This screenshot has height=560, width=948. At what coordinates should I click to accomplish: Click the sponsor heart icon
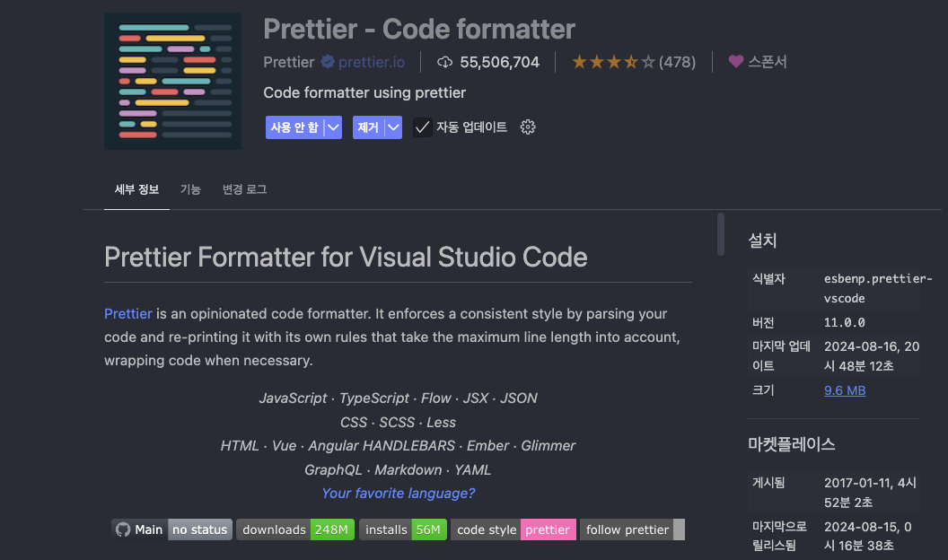pyautogui.click(x=735, y=61)
